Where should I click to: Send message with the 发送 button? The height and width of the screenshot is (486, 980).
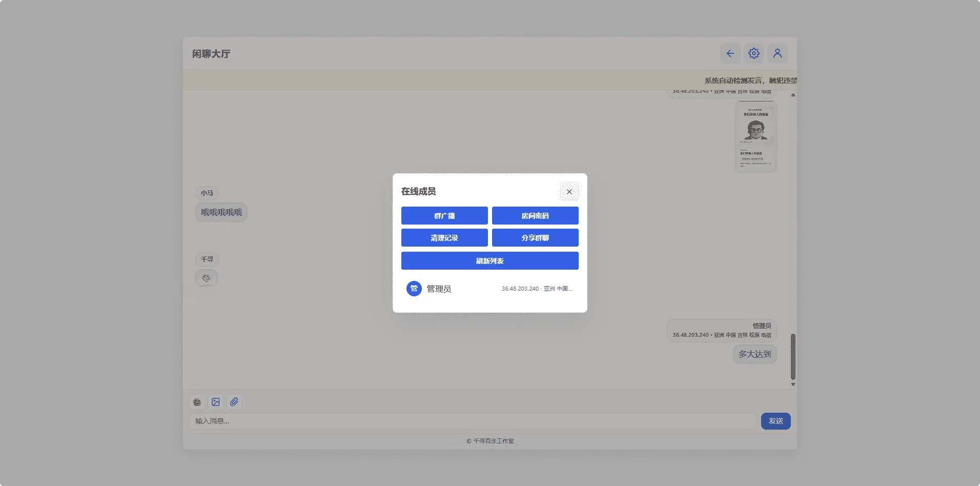tap(776, 421)
